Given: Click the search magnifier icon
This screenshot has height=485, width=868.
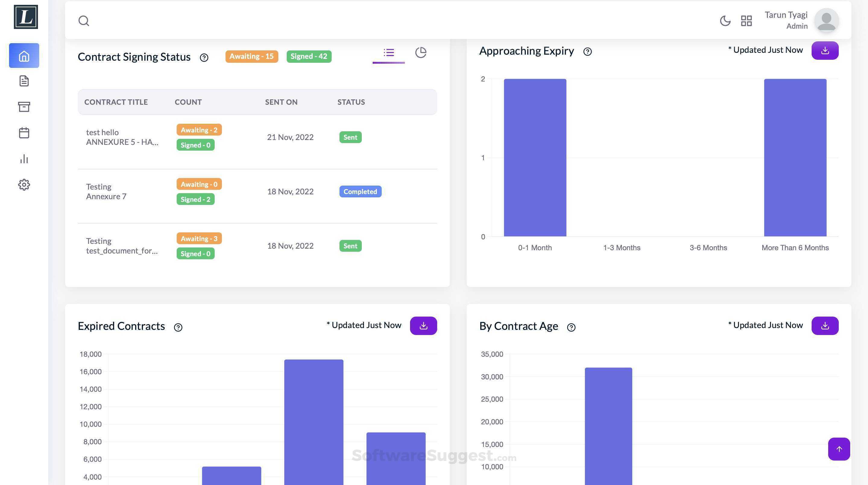Looking at the screenshot, I should tap(84, 21).
